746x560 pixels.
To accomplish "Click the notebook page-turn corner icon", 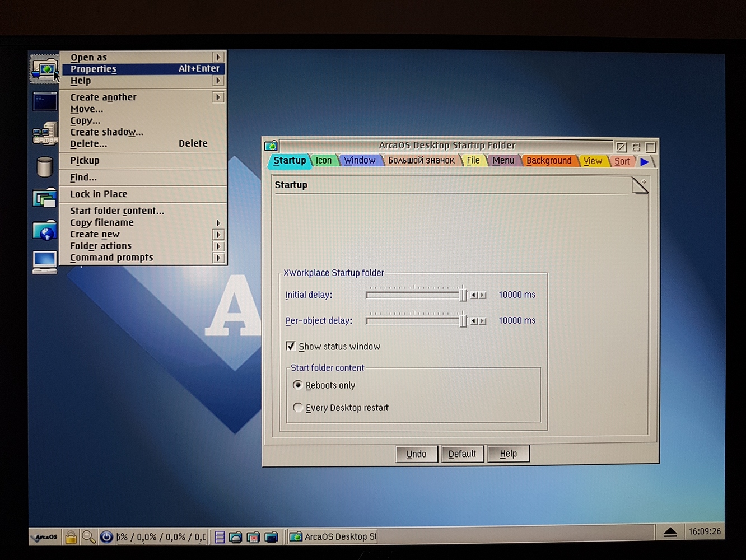I will (640, 185).
